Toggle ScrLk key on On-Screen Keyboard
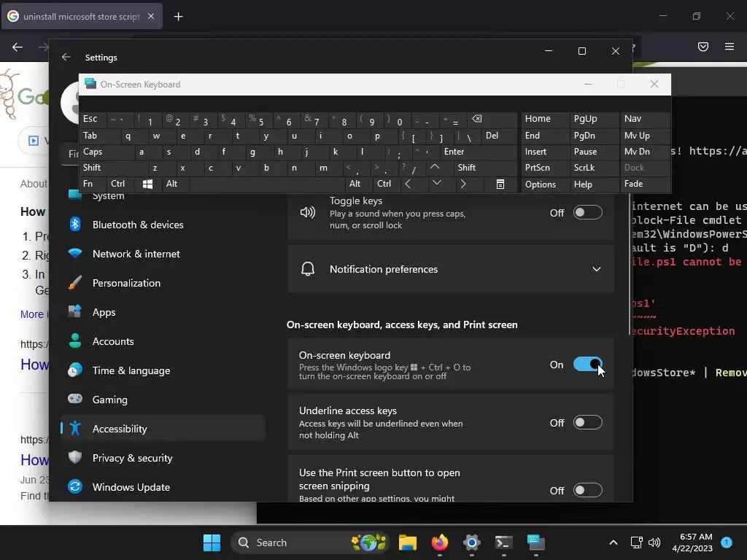The image size is (747, 560). pos(594,168)
